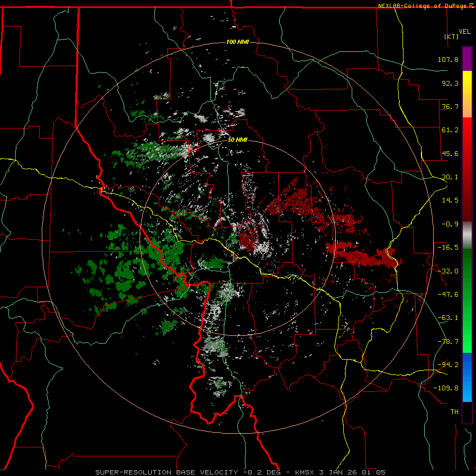
Task: Click the -16.5 legend value
Action: (x=448, y=248)
